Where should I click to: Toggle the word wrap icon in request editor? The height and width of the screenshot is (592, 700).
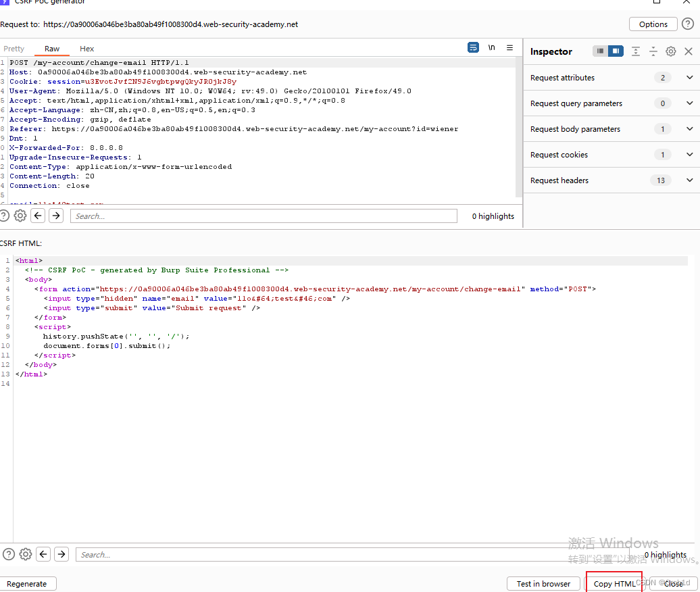click(x=473, y=47)
